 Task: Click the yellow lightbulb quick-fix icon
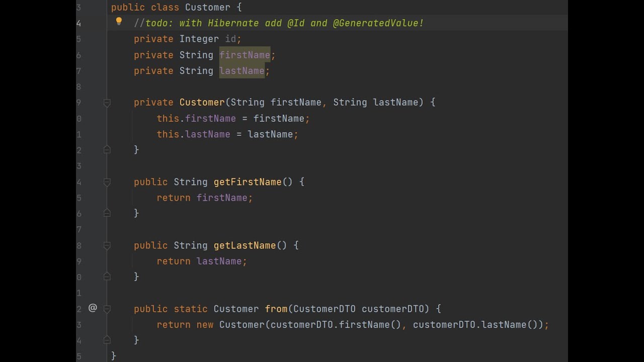tap(119, 21)
